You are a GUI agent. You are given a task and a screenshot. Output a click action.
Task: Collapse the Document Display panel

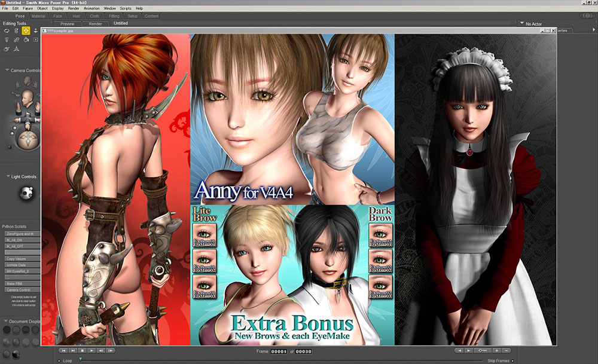[5, 321]
